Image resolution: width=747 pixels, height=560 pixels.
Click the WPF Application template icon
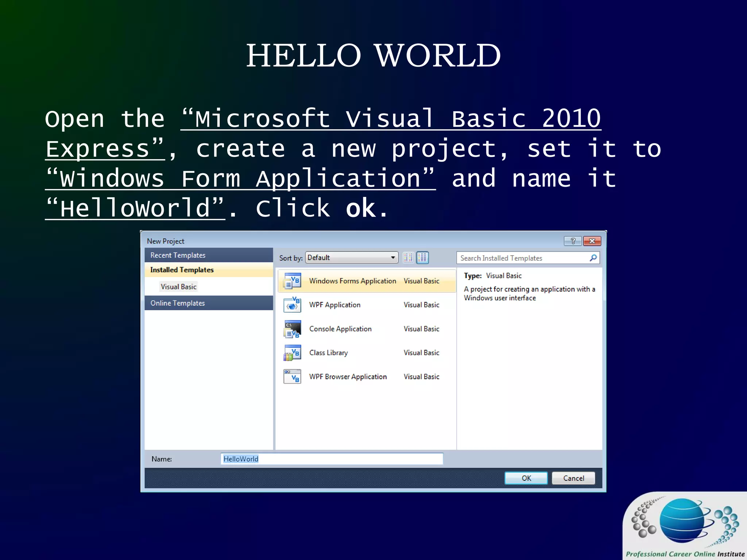pos(292,305)
